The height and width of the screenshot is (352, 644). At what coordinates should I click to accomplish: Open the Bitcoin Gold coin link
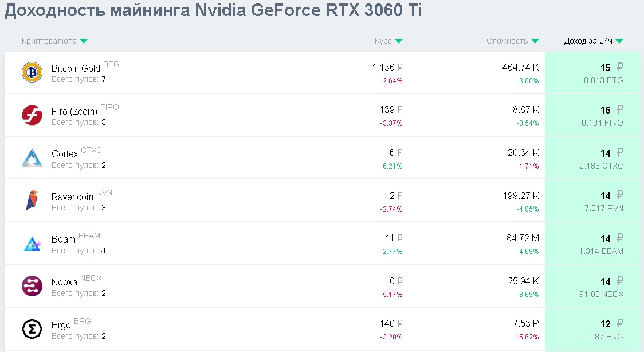76,69
